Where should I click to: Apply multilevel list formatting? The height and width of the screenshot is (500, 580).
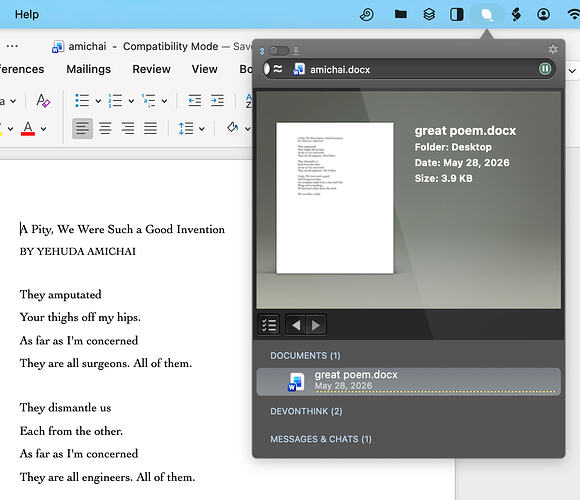pos(149,101)
